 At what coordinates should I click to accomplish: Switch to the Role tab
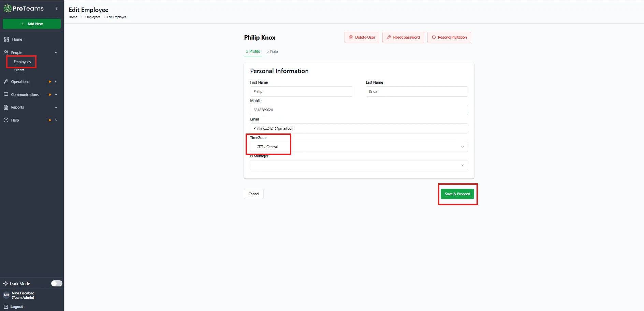pos(272,52)
